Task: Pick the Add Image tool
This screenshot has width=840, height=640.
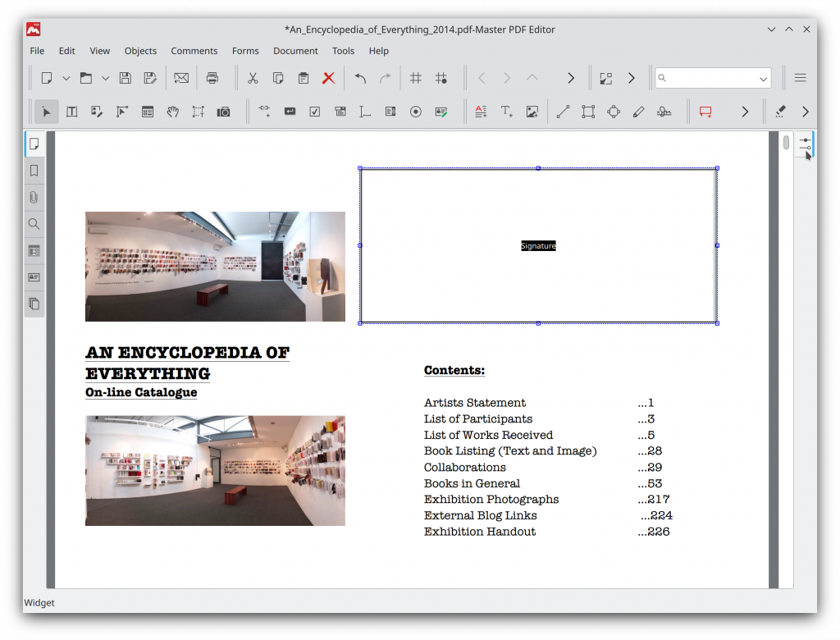Action: [x=532, y=111]
